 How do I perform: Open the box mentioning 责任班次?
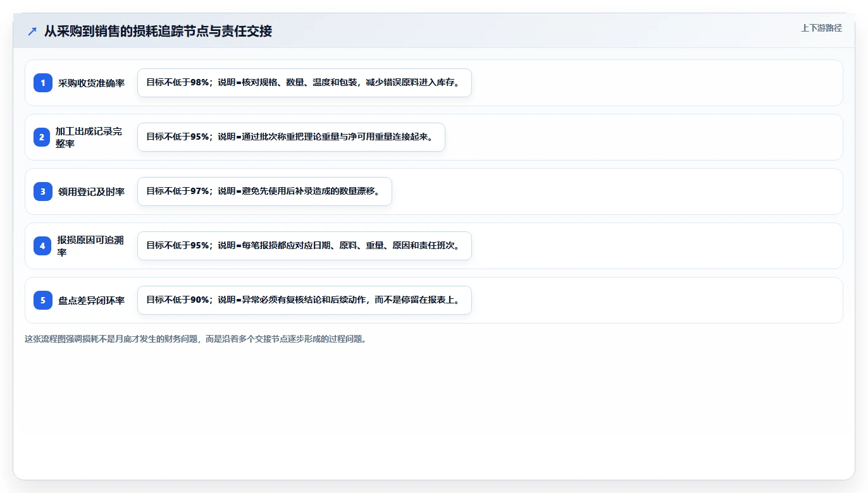pyautogui.click(x=304, y=246)
